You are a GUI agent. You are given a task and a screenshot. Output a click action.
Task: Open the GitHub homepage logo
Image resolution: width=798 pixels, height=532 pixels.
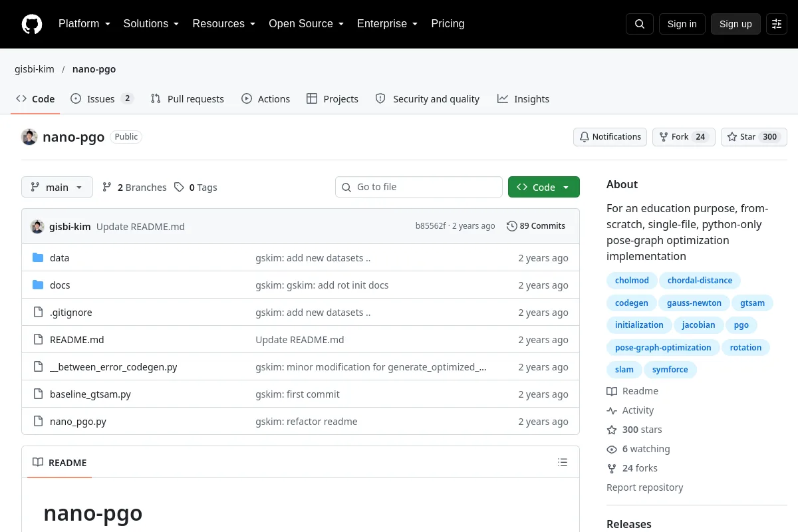[x=32, y=24]
